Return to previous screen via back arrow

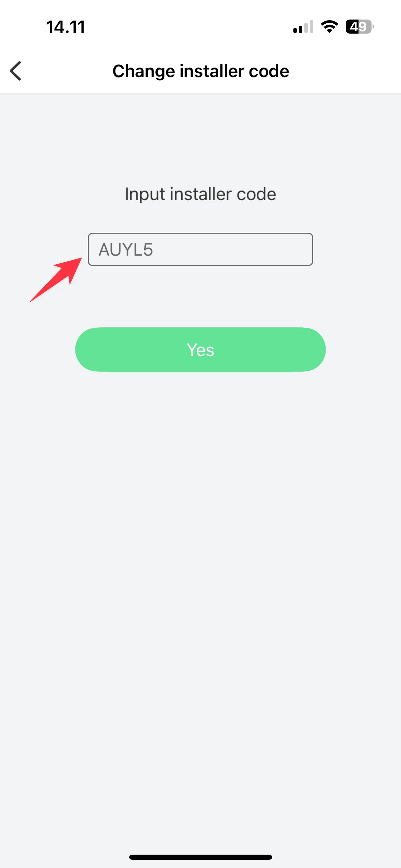(15, 71)
